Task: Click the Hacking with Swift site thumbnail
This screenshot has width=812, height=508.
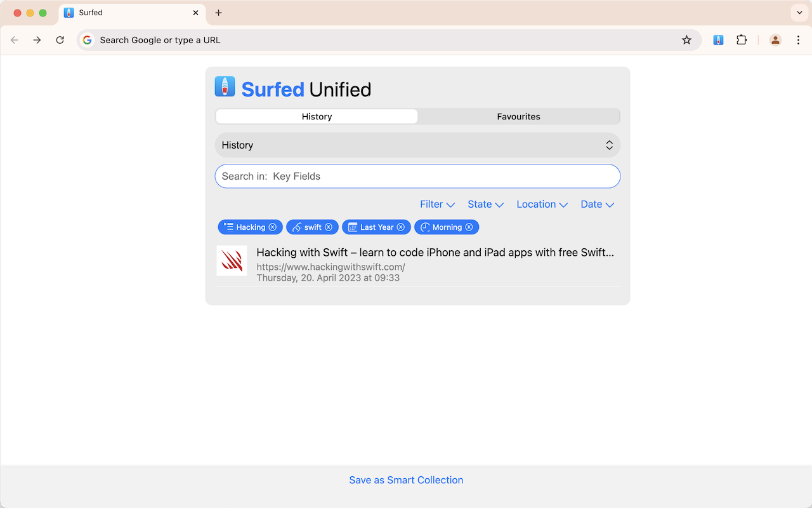Action: pyautogui.click(x=232, y=260)
